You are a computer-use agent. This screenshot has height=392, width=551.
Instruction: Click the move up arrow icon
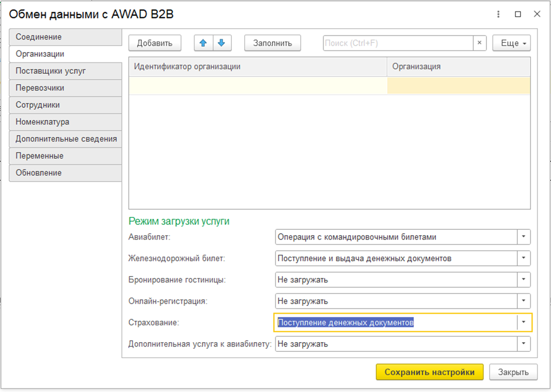204,43
